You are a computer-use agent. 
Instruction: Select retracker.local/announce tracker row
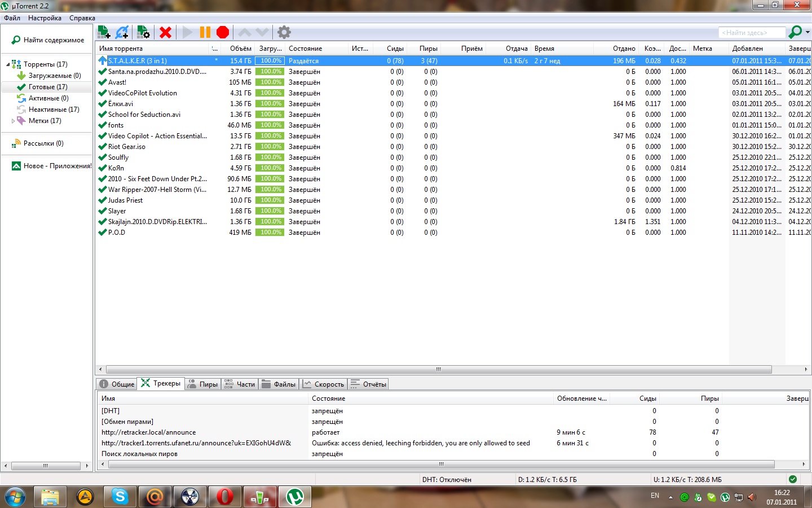(x=453, y=432)
